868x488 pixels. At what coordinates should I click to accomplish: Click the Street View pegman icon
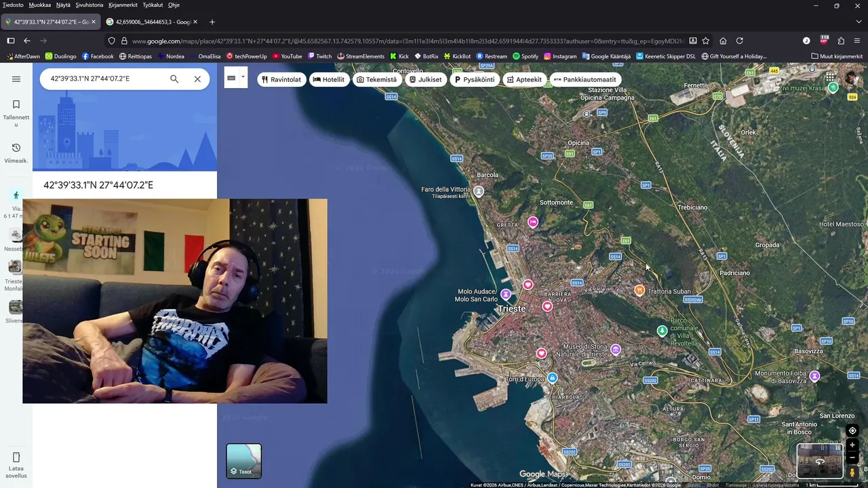click(x=852, y=472)
